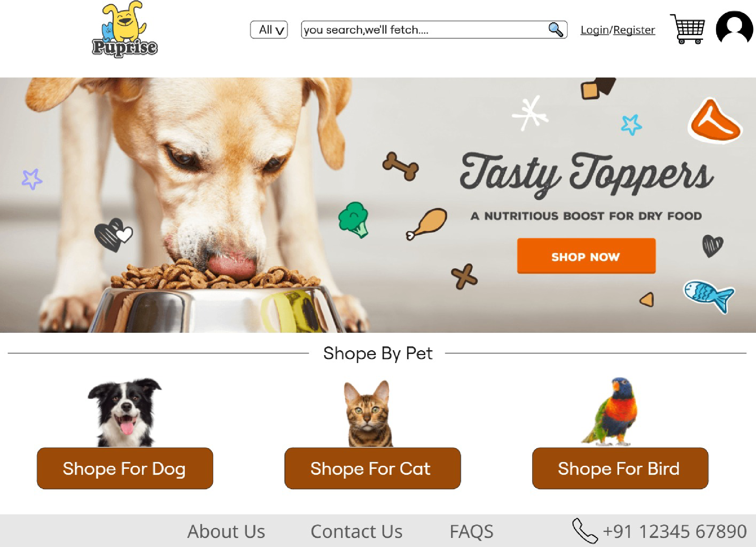This screenshot has width=756, height=547.
Task: Open the shopping cart icon
Action: pos(688,29)
